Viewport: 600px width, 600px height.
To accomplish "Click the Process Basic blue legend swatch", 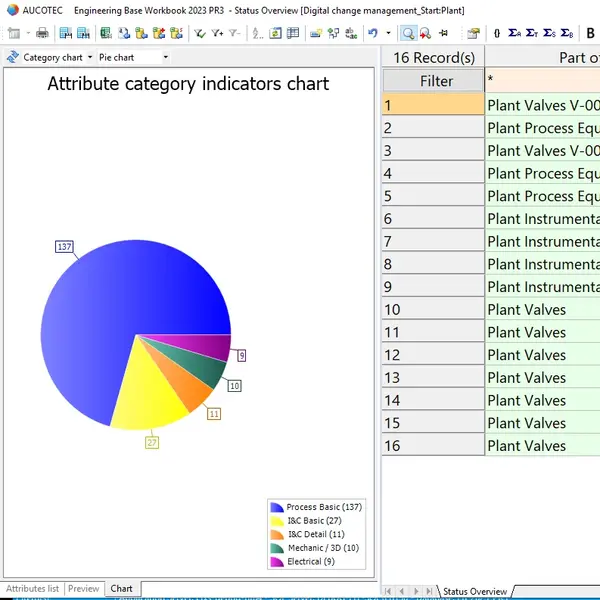I will 277,507.
